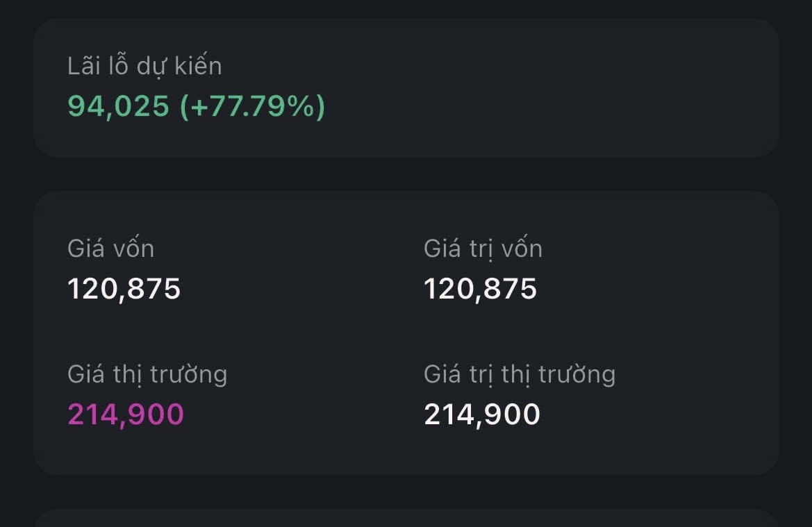Tap empty right area of the profit/loss card
Screen dimensions: 812x527
click(590, 87)
